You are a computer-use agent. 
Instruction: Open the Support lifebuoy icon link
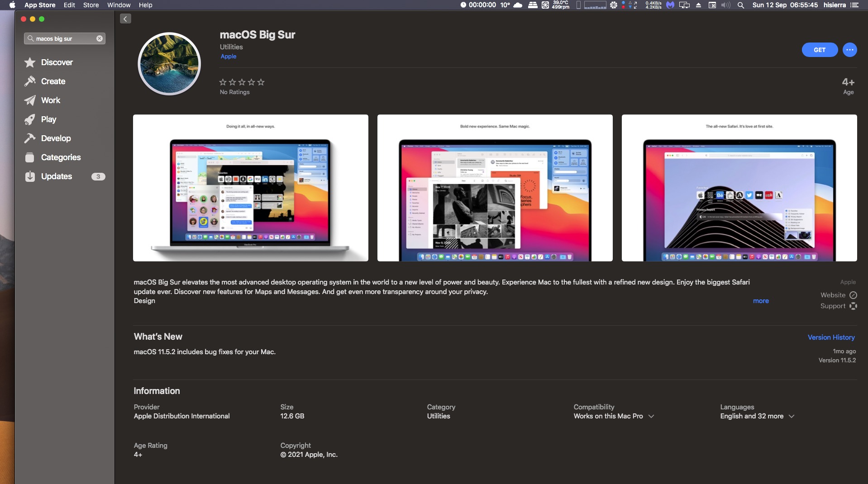[x=853, y=306]
